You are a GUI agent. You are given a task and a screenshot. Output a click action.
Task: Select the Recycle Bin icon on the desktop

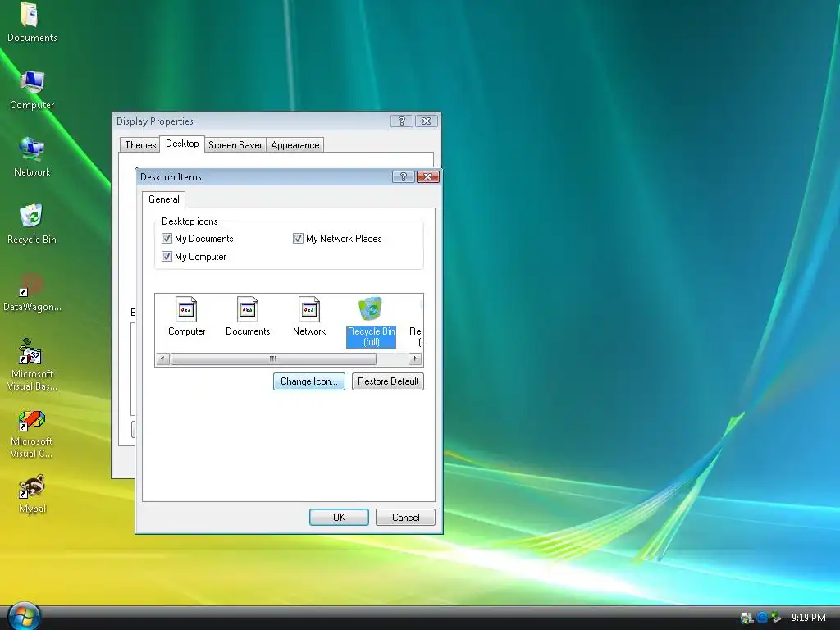[32, 225]
